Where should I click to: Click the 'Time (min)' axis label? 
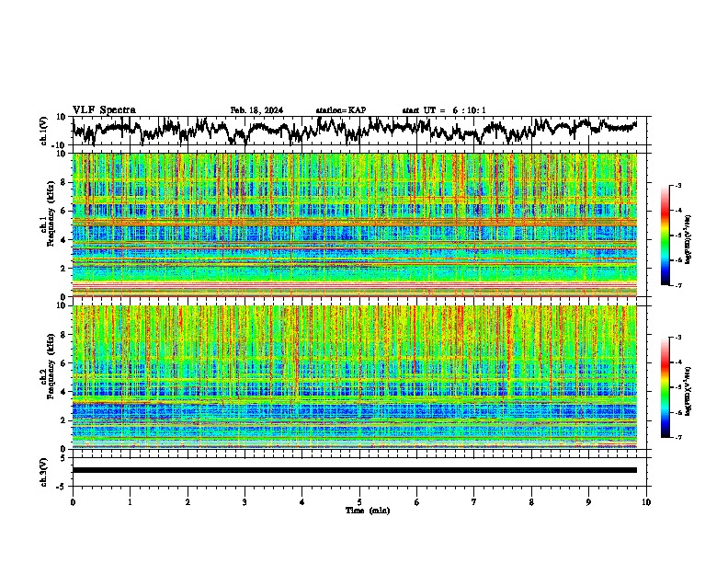[368, 511]
